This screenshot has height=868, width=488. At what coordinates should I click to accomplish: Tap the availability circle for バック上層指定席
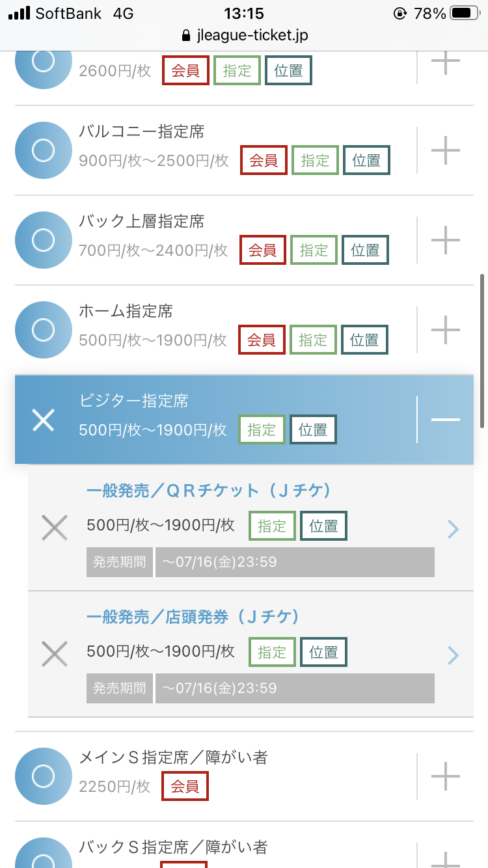(43, 240)
